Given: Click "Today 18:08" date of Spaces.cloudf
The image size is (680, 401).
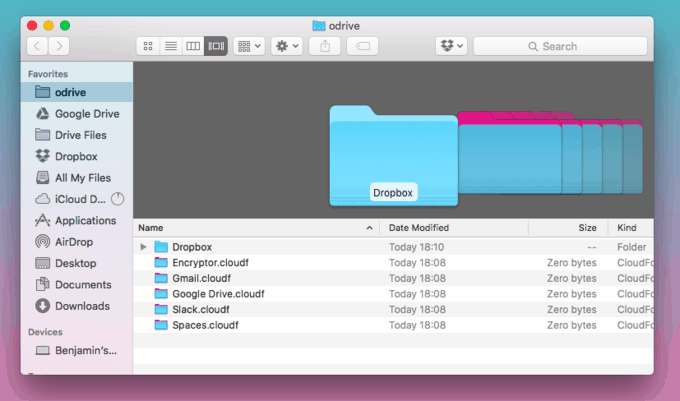Looking at the screenshot, I should click(x=417, y=325).
